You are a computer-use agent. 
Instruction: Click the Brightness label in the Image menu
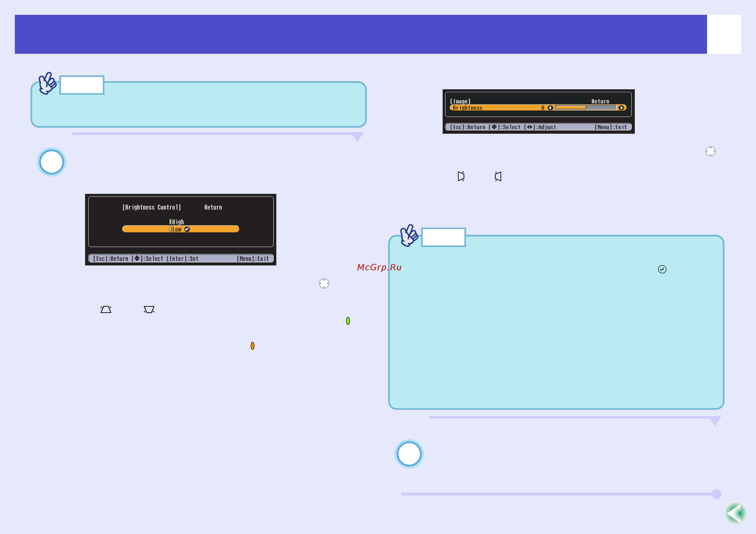[x=467, y=108]
